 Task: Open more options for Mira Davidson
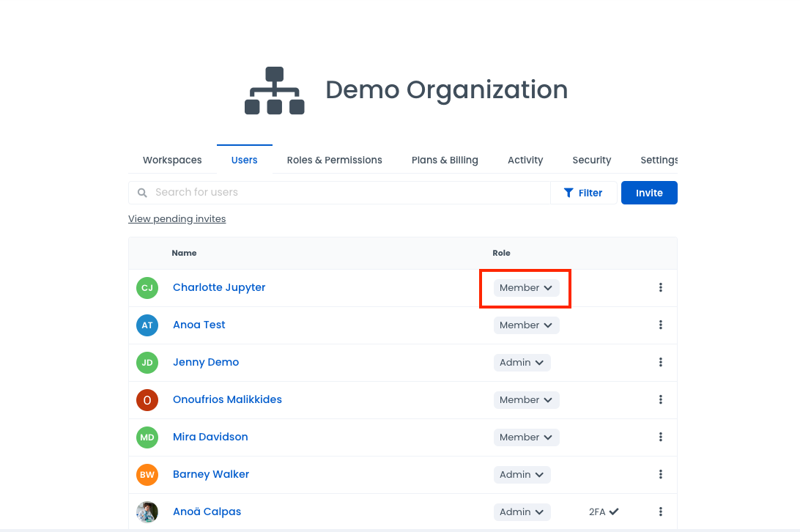coord(660,437)
